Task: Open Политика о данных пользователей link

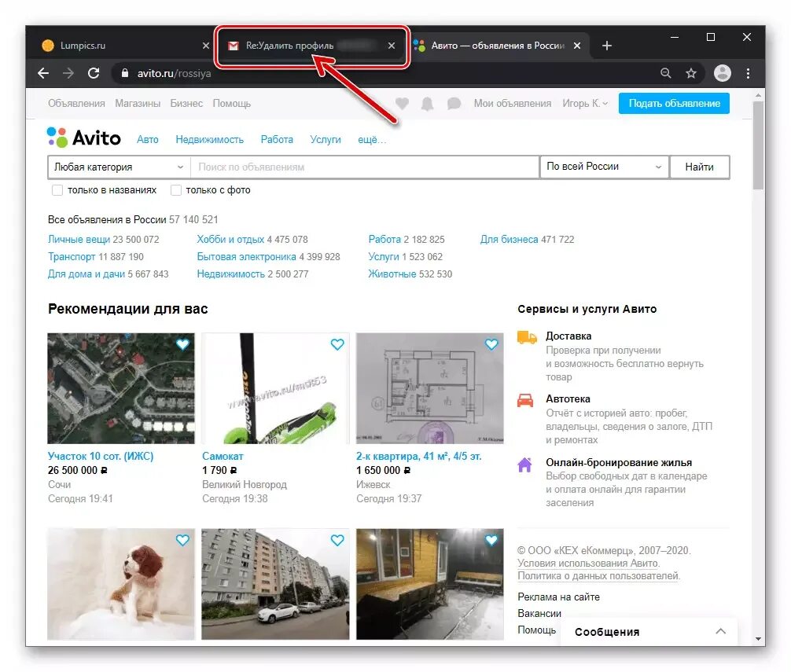Action: [x=598, y=575]
